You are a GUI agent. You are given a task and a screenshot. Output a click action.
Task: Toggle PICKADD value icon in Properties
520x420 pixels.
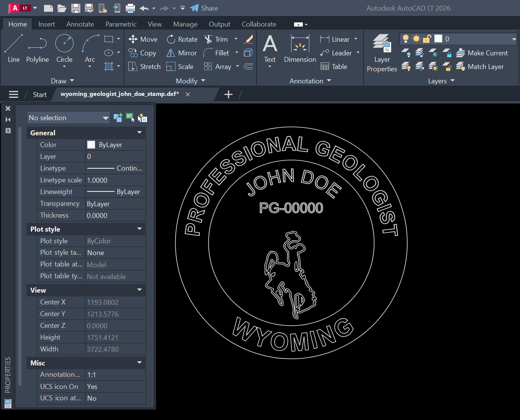coord(118,118)
